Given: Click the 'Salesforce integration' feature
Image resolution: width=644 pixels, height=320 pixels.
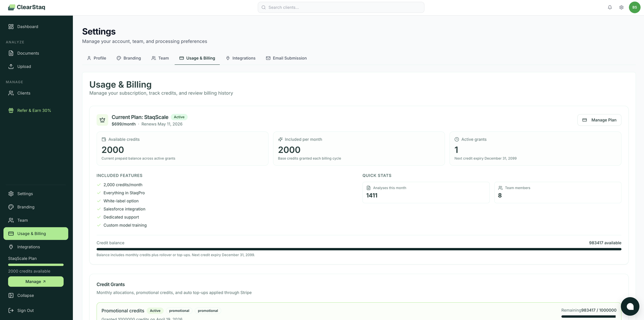Looking at the screenshot, I should tap(124, 209).
